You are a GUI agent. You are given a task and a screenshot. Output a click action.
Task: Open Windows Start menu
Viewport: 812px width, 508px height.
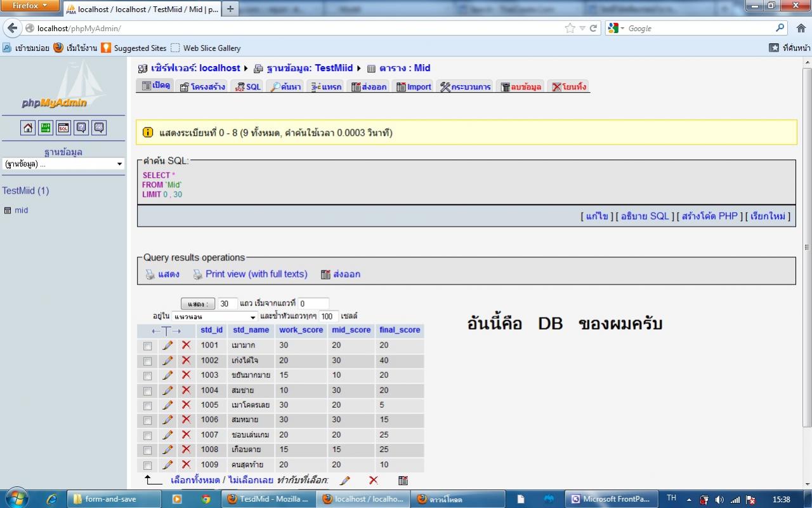pyautogui.click(x=16, y=498)
